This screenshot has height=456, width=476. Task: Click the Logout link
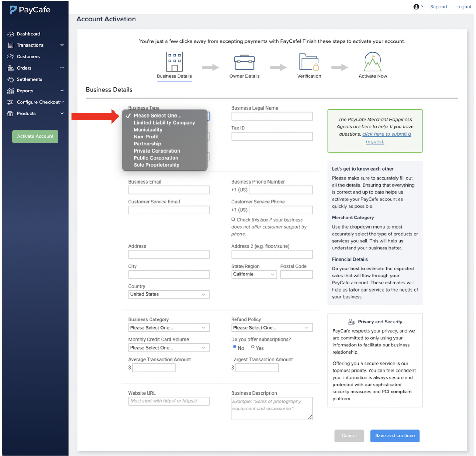(464, 7)
